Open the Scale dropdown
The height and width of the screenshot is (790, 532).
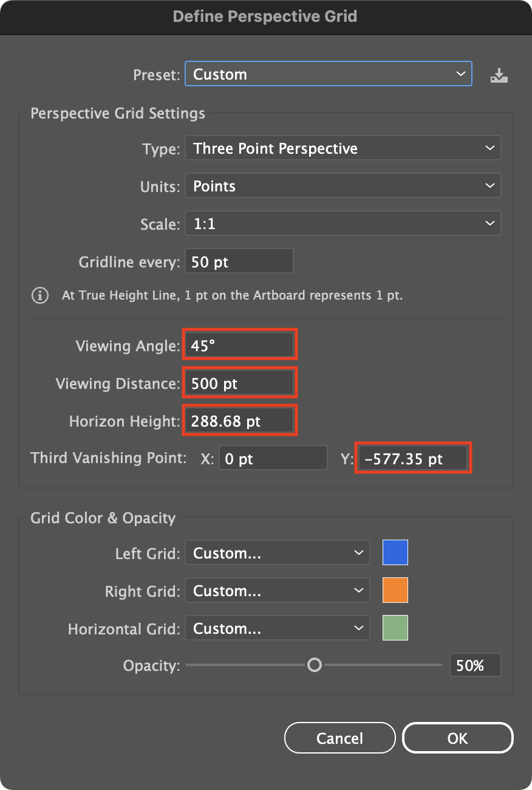coord(343,223)
